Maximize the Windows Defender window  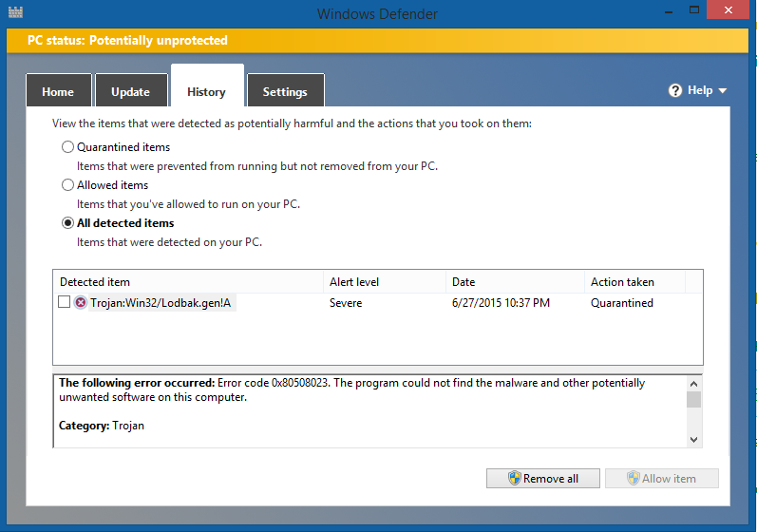[x=693, y=9]
